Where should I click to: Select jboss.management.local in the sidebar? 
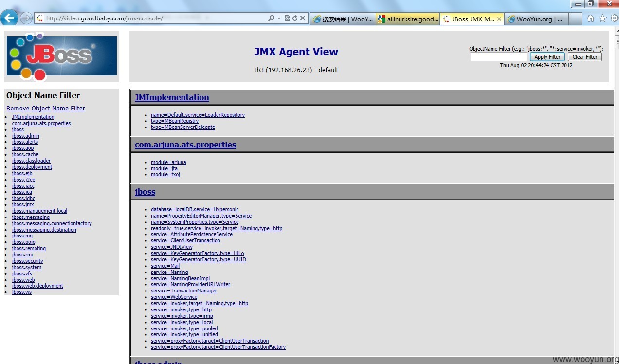click(x=40, y=211)
